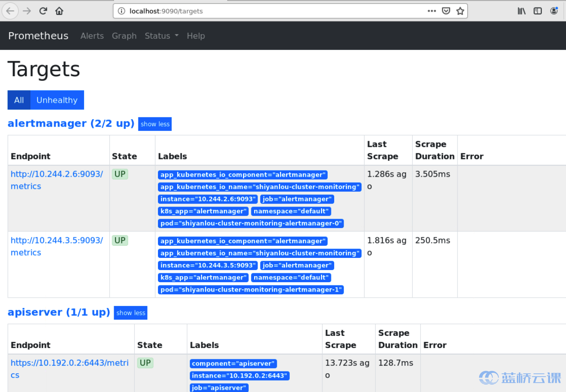Bookmark this page with the star
This screenshot has width=566, height=392.
coord(460,11)
